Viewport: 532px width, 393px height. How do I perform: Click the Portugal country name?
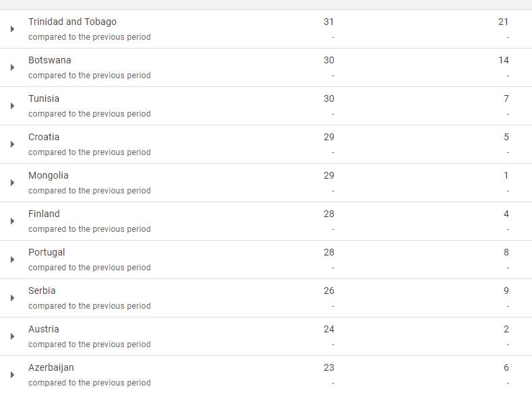click(47, 252)
